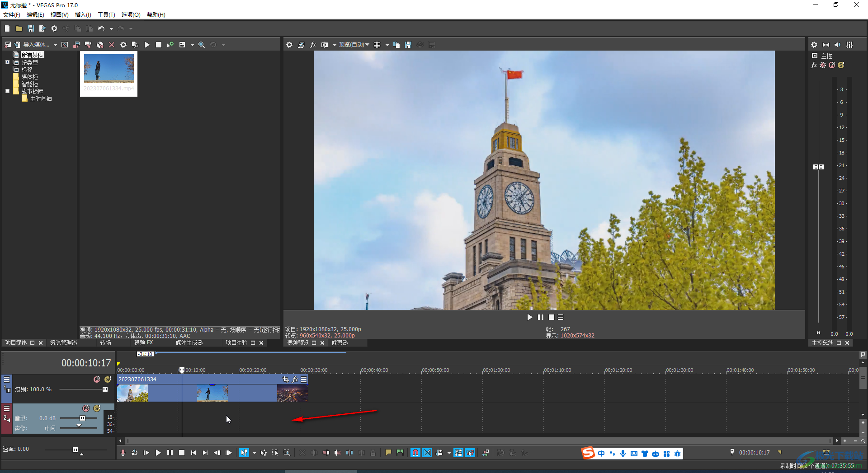This screenshot has height=473, width=868.
Task: Click the audio track 音量 volume slider handle
Action: [82, 418]
